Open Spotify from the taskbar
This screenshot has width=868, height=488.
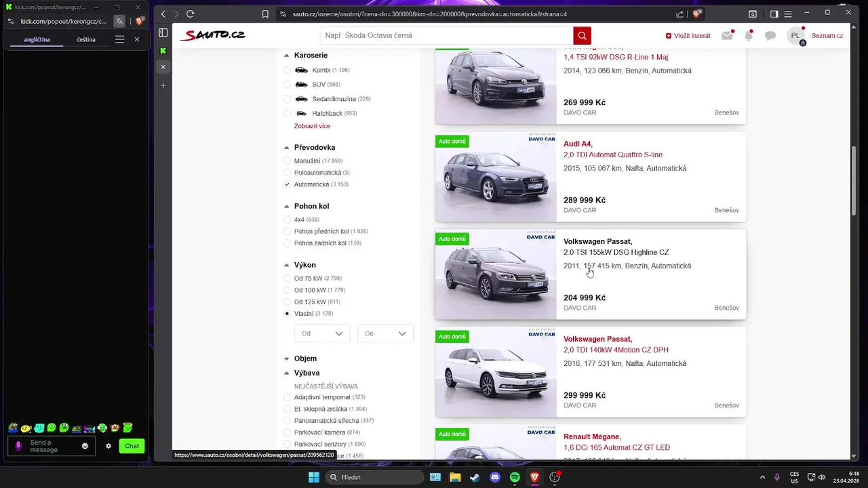click(x=515, y=477)
